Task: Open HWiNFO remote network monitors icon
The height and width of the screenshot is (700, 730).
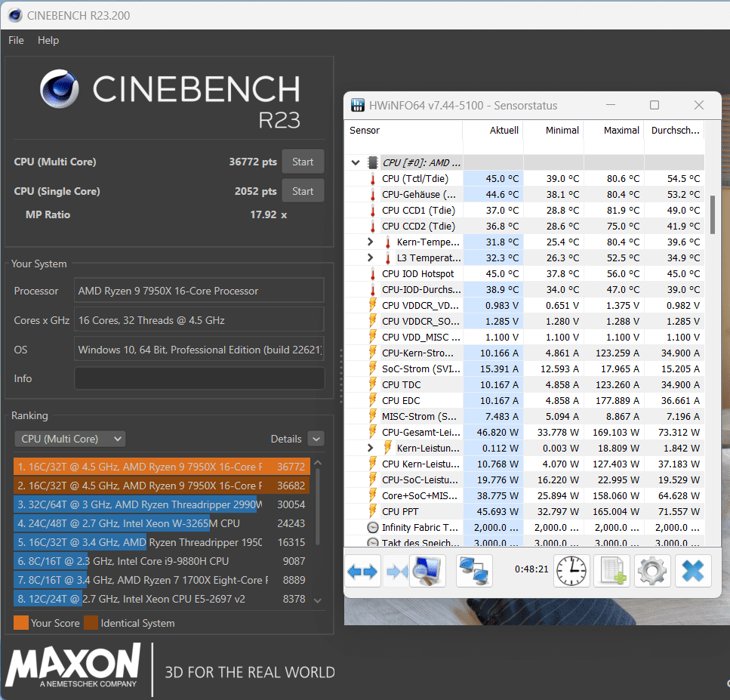Action: (x=474, y=571)
